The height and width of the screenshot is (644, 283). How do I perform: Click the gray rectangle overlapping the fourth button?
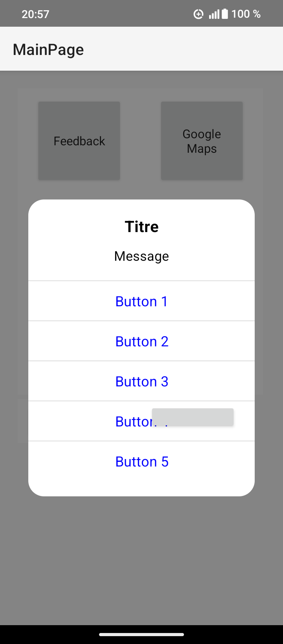point(193,417)
